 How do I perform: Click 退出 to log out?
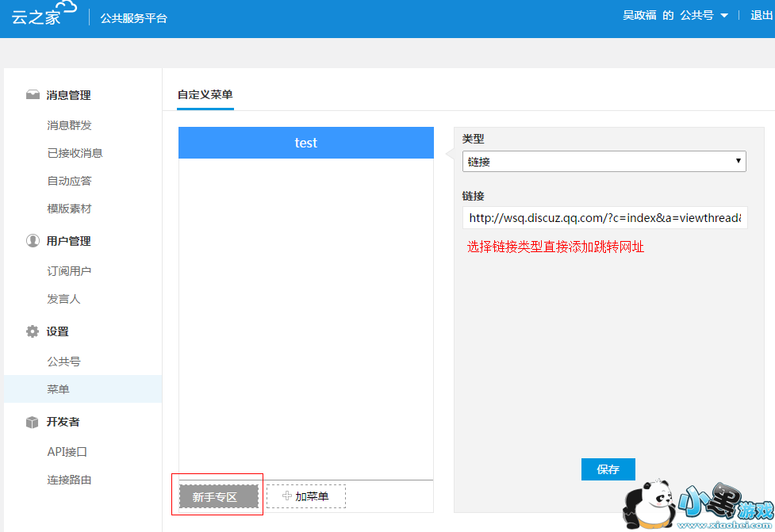tap(762, 16)
